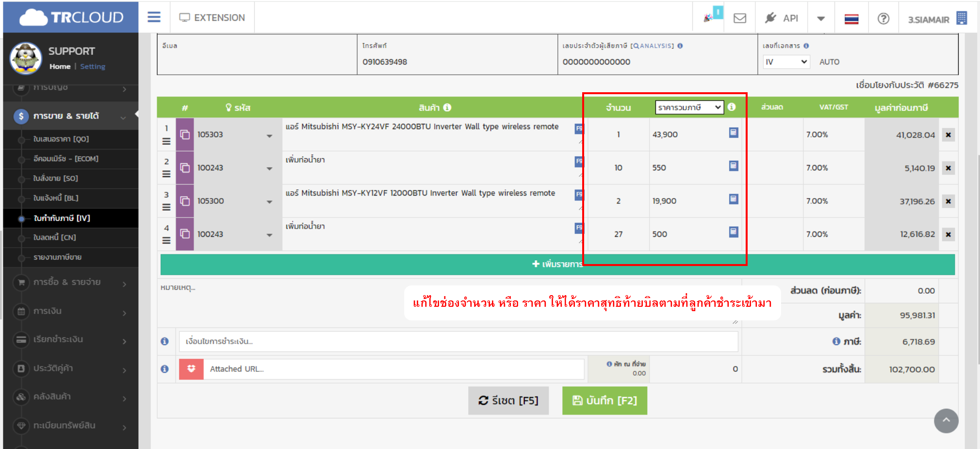Open the Setting link
980x449 pixels.
click(x=93, y=67)
